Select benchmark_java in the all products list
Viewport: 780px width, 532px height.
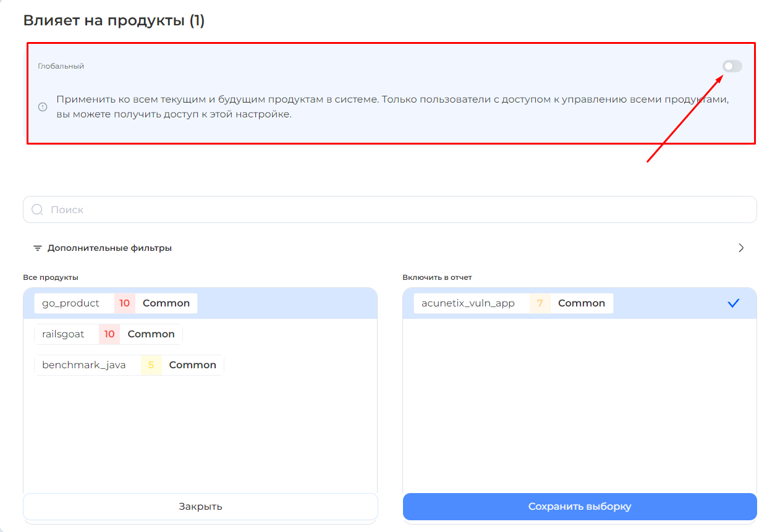[x=84, y=365]
